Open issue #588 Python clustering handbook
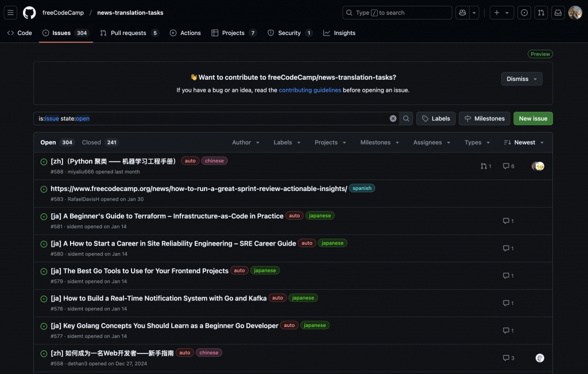 (x=113, y=161)
